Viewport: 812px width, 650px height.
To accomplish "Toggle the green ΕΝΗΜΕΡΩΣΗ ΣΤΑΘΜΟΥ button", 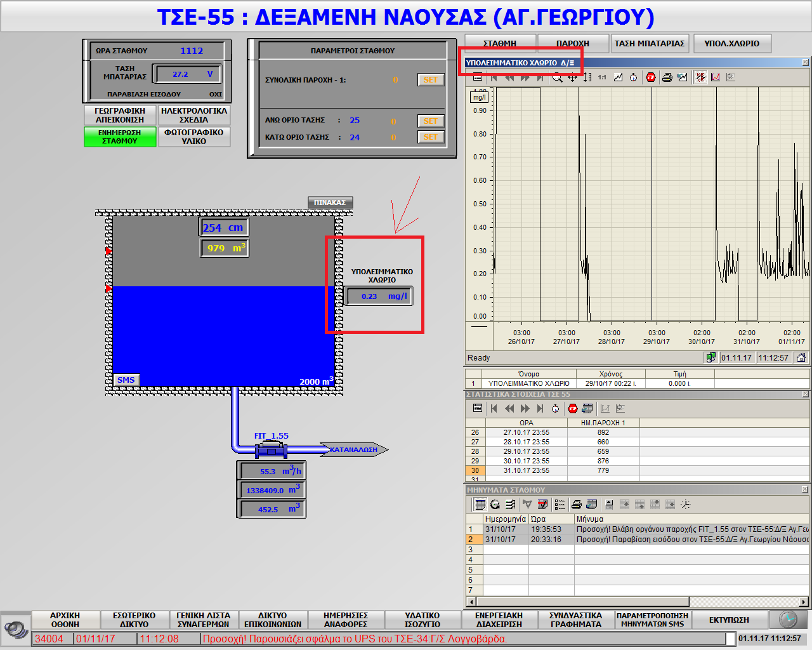I will point(120,137).
